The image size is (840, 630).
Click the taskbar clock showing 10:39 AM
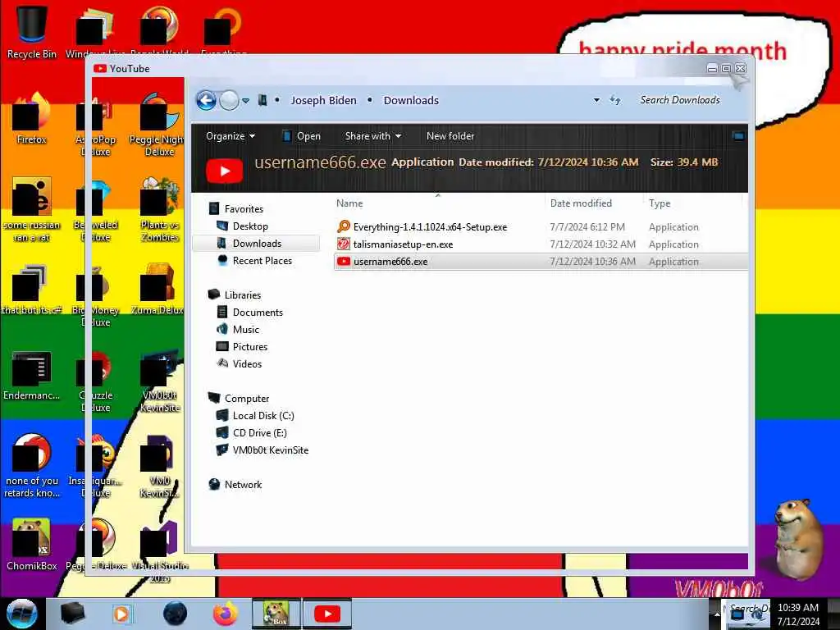(x=797, y=614)
